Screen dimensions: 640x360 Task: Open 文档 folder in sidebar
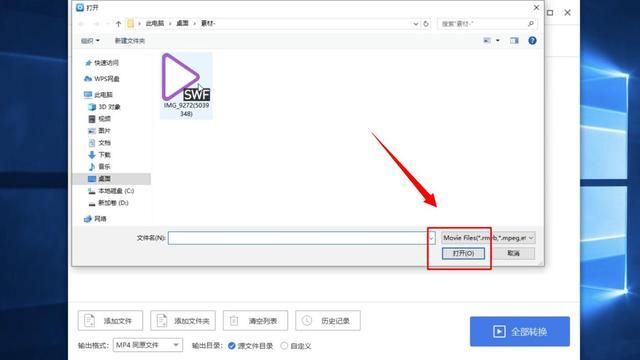coord(100,143)
